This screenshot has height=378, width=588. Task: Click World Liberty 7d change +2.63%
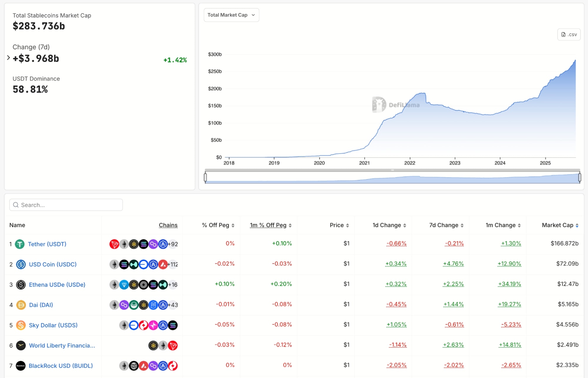pos(453,345)
